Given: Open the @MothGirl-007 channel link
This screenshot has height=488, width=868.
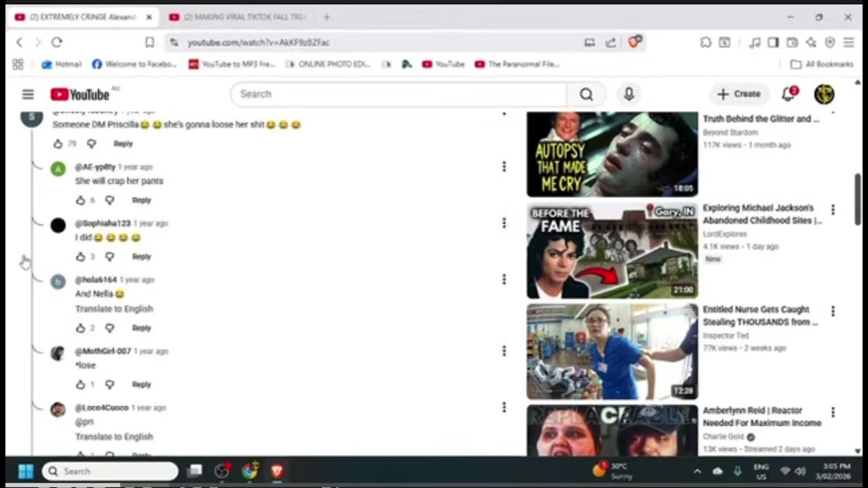Looking at the screenshot, I should [x=102, y=351].
